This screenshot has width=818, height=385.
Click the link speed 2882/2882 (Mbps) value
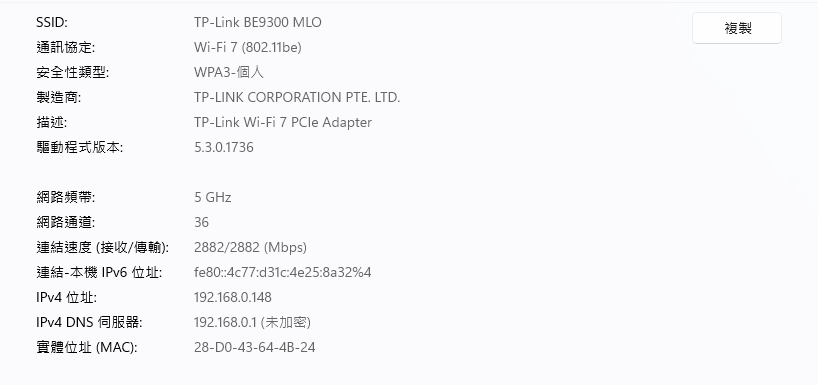pos(250,247)
